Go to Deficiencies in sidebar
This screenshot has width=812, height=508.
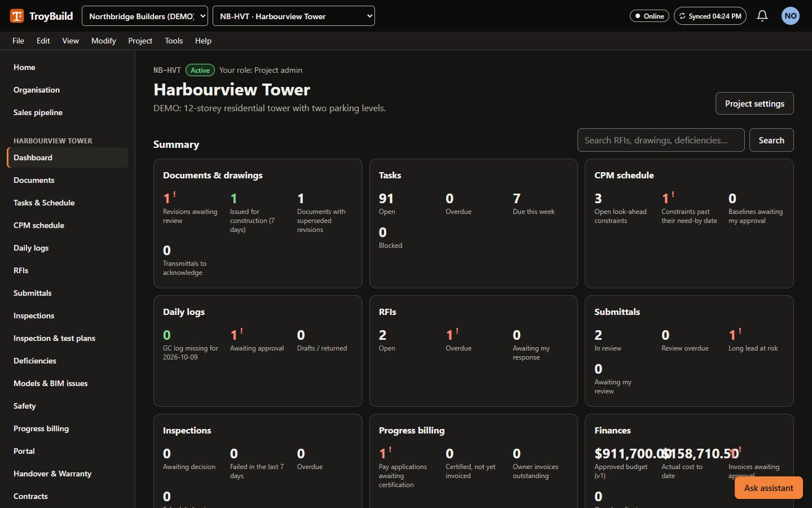(68, 361)
